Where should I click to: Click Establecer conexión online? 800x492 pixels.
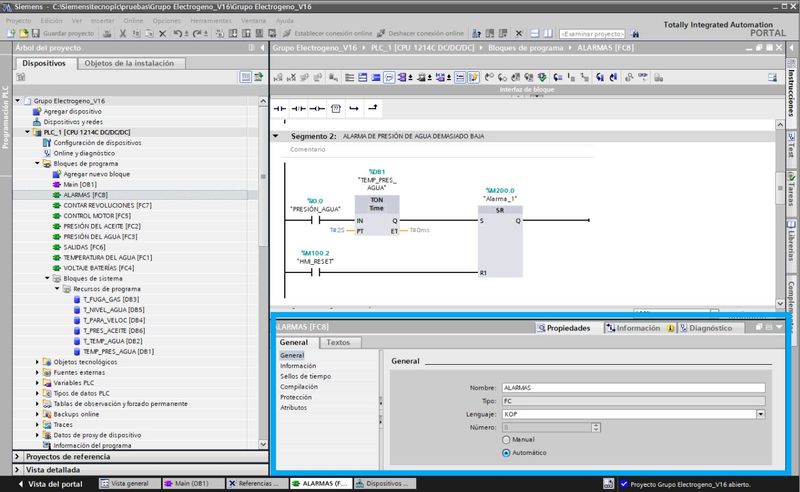click(x=328, y=34)
